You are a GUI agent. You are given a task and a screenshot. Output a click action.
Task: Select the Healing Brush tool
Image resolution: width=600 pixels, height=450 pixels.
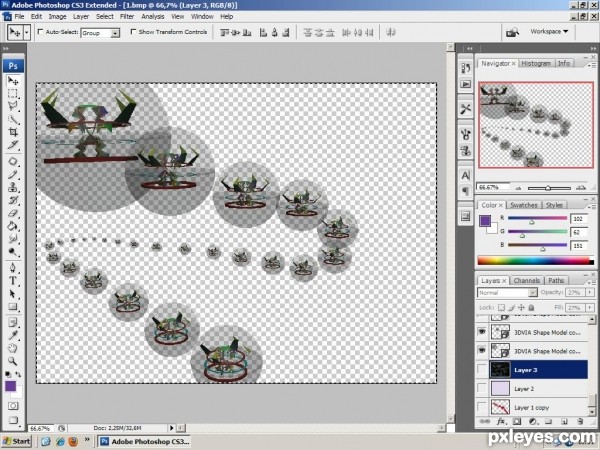pos(13,161)
